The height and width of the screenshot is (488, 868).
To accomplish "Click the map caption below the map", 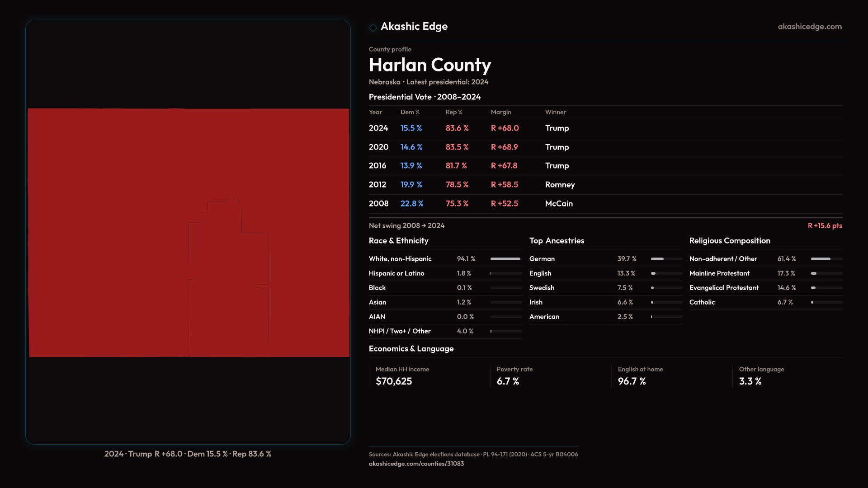I will [x=188, y=454].
